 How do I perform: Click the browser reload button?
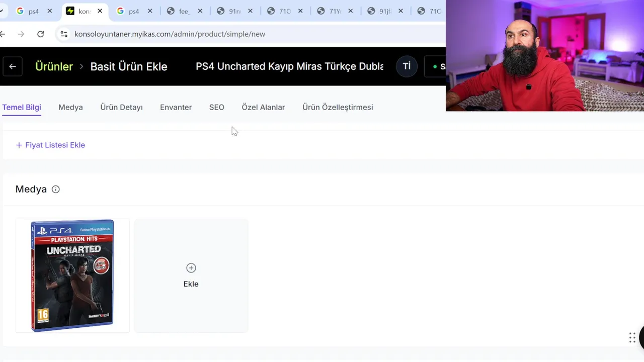(x=41, y=34)
